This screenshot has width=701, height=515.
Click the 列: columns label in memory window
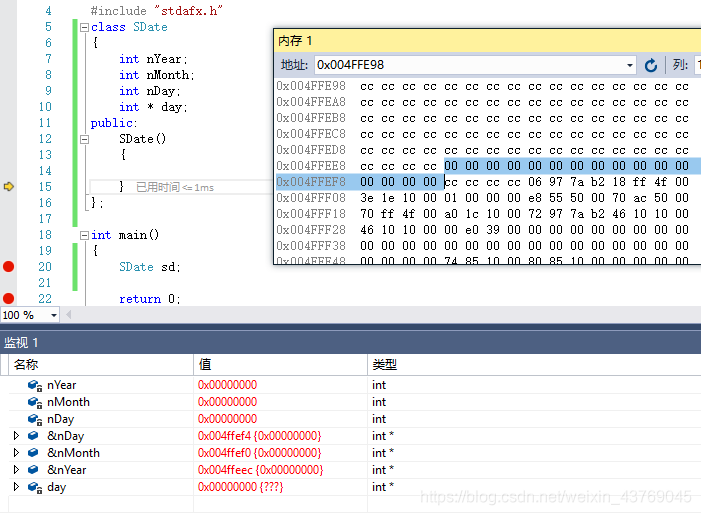click(680, 65)
